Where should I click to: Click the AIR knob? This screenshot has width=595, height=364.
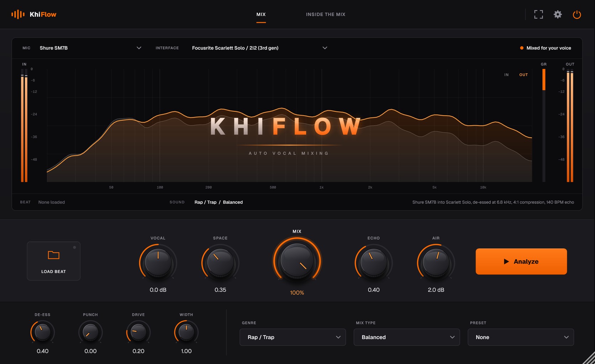coord(436,263)
